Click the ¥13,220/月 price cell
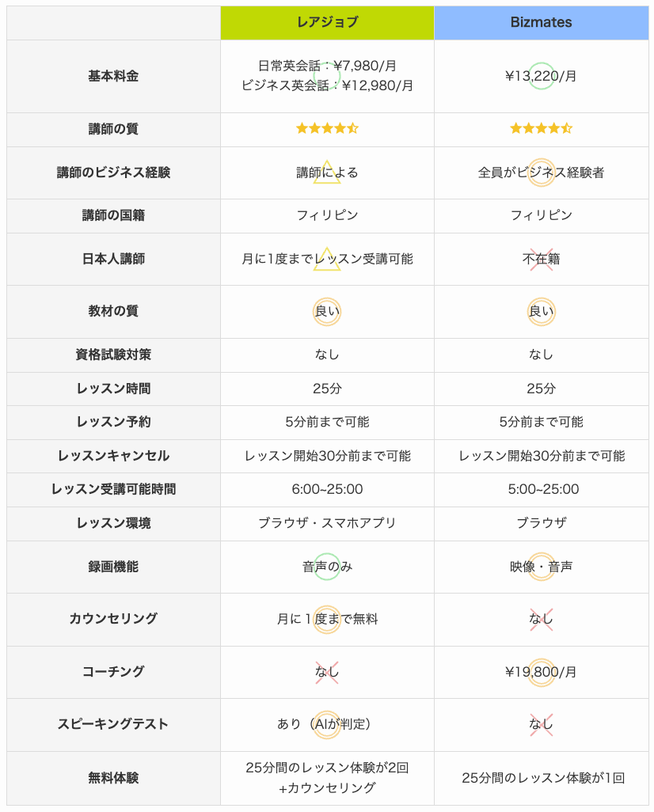The image size is (654, 812). (x=541, y=76)
